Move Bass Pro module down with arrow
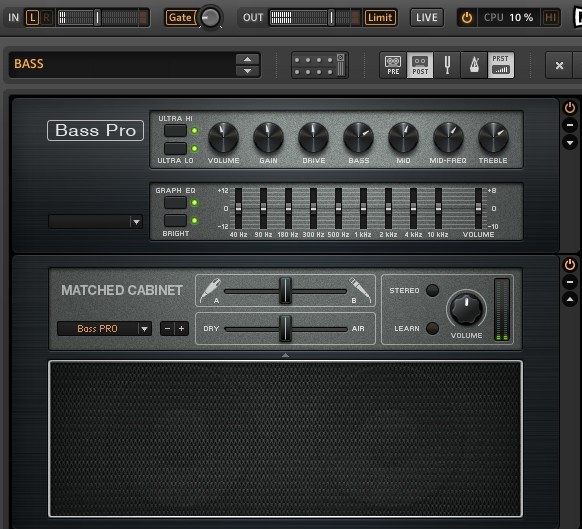Viewport: 582px width, 529px height. [570, 143]
